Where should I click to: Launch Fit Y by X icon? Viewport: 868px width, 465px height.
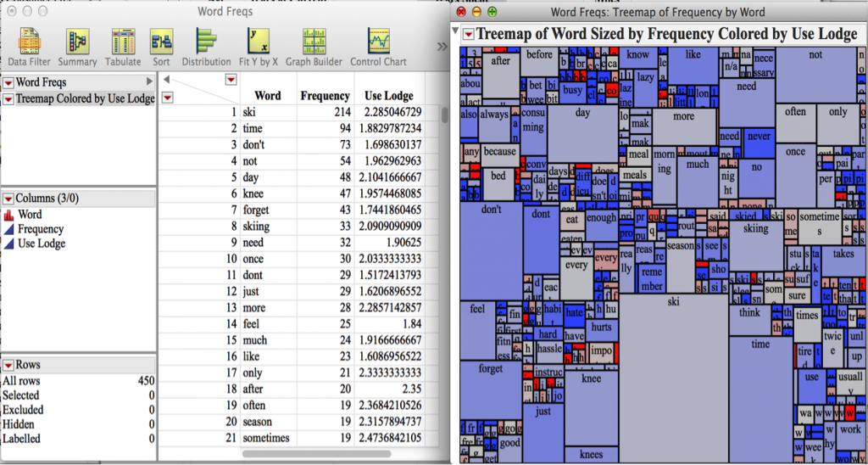click(x=258, y=48)
